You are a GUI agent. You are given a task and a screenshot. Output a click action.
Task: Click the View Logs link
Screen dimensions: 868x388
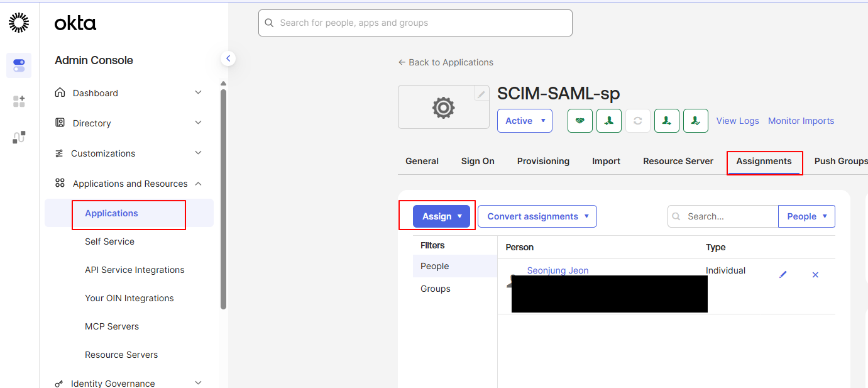738,121
